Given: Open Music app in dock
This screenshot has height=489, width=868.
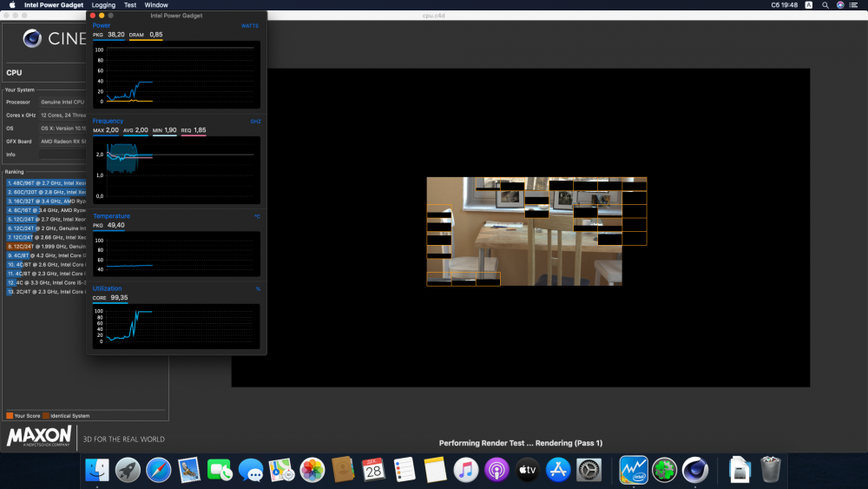Looking at the screenshot, I should click(x=465, y=470).
